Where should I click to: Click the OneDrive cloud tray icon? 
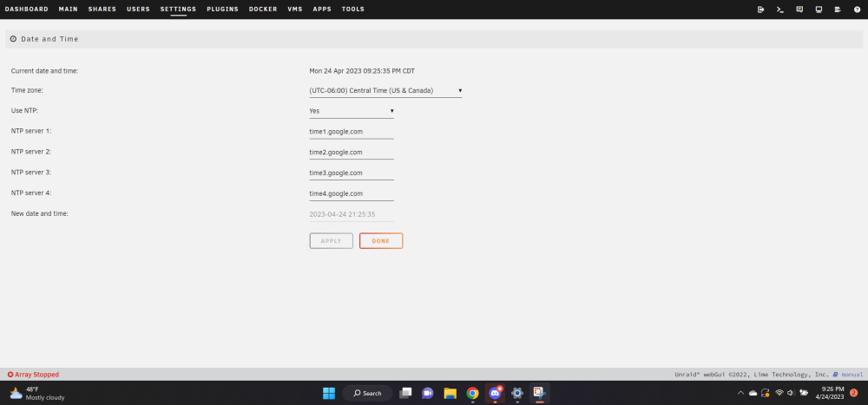(753, 394)
